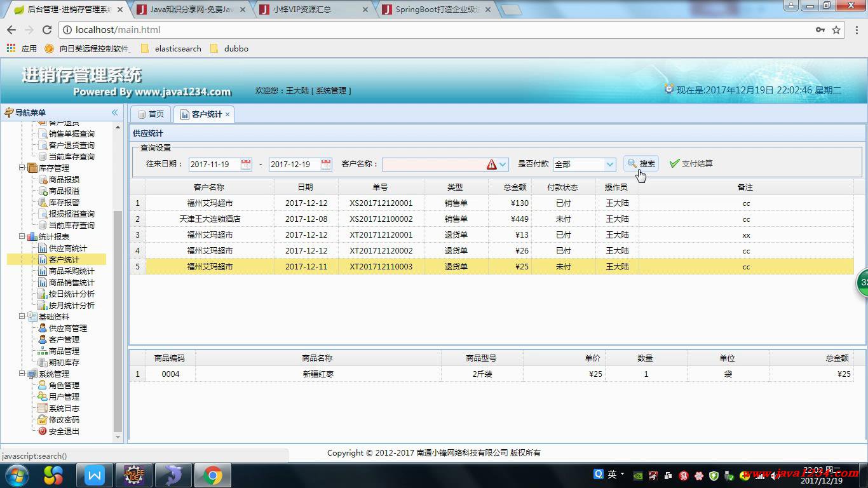
Task: Collapse the 库存管理 tree node
Action: (22, 168)
